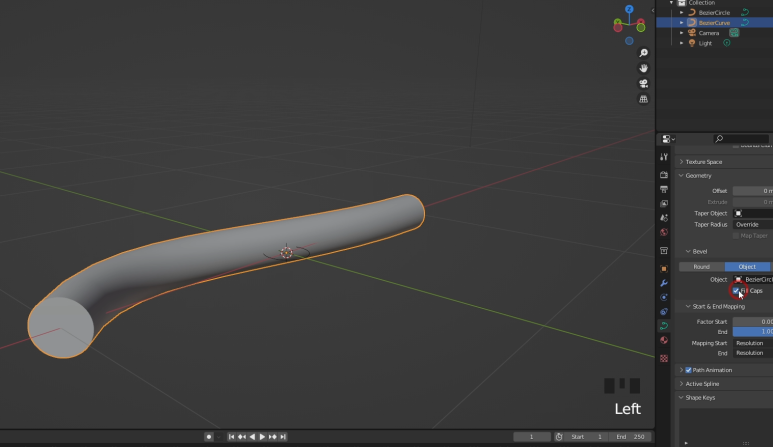The height and width of the screenshot is (447, 773).
Task: Jump to next keyframe
Action: pyautogui.click(x=273, y=437)
